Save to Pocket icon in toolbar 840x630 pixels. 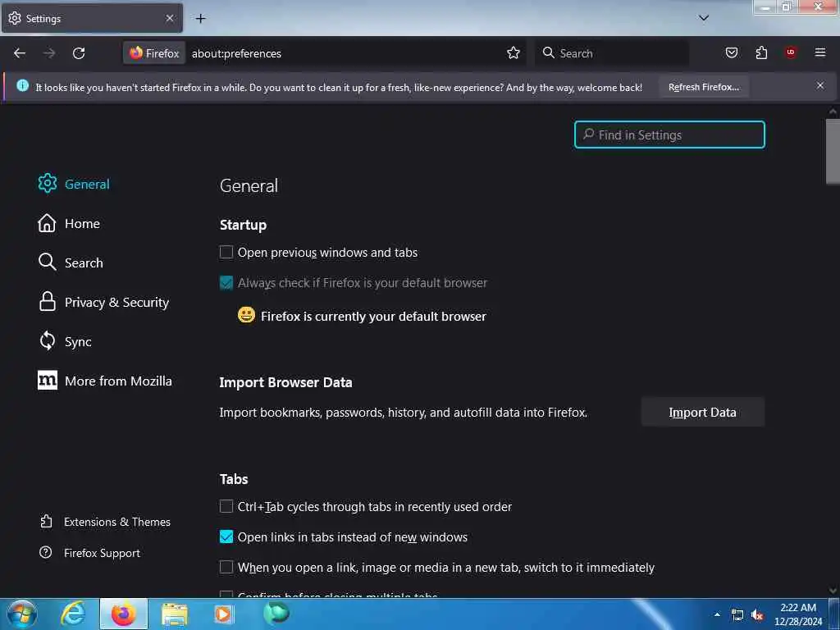(731, 53)
